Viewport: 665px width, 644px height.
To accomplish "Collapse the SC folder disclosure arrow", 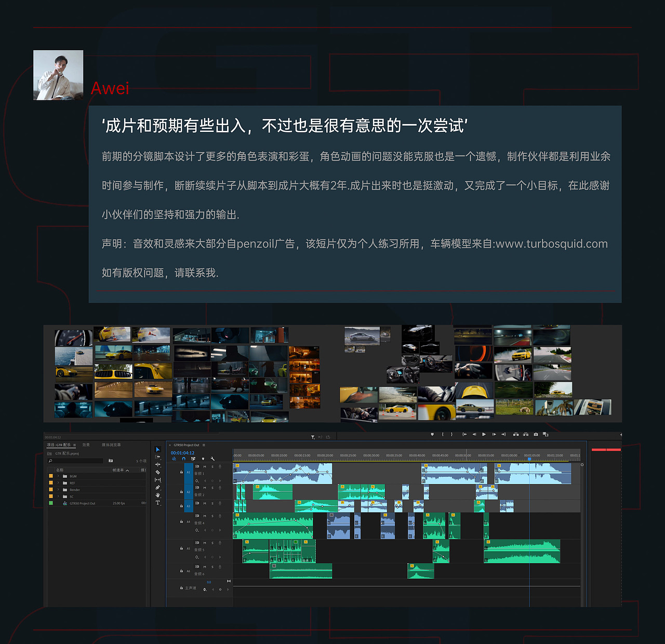I will [58, 497].
